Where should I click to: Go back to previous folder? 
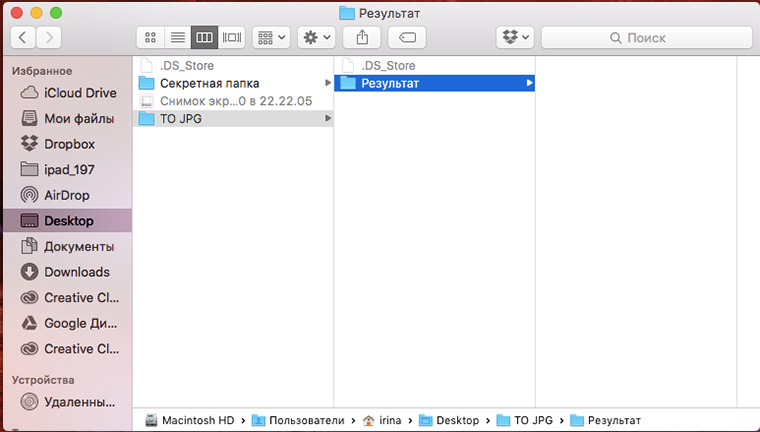pyautogui.click(x=24, y=37)
